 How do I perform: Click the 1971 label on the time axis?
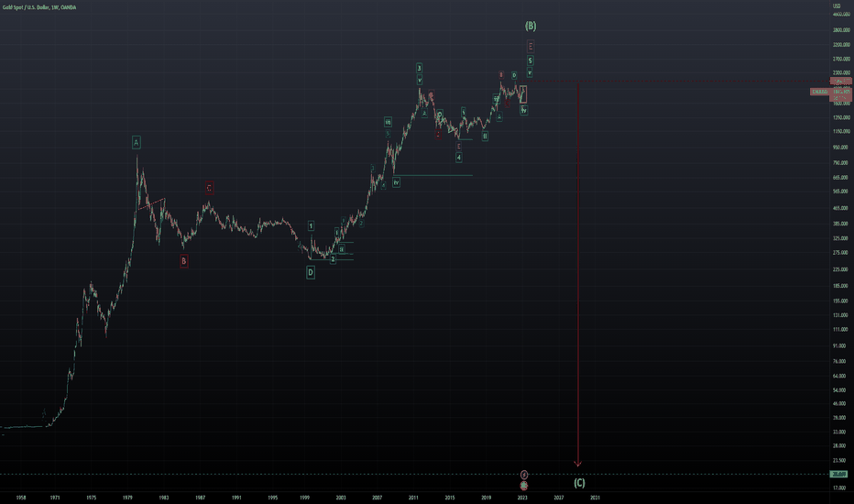tap(55, 498)
